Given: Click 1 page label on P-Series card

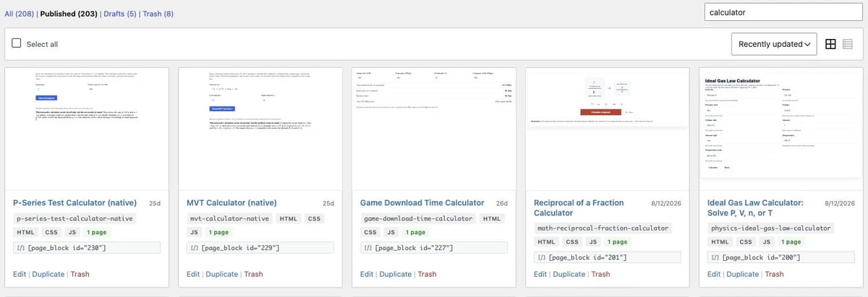Looking at the screenshot, I should pos(97,232).
